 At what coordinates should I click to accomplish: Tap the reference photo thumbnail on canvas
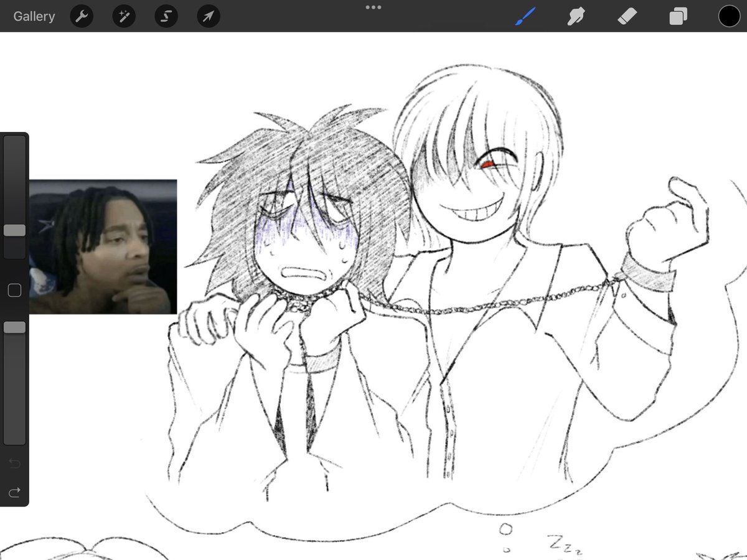pos(103,247)
